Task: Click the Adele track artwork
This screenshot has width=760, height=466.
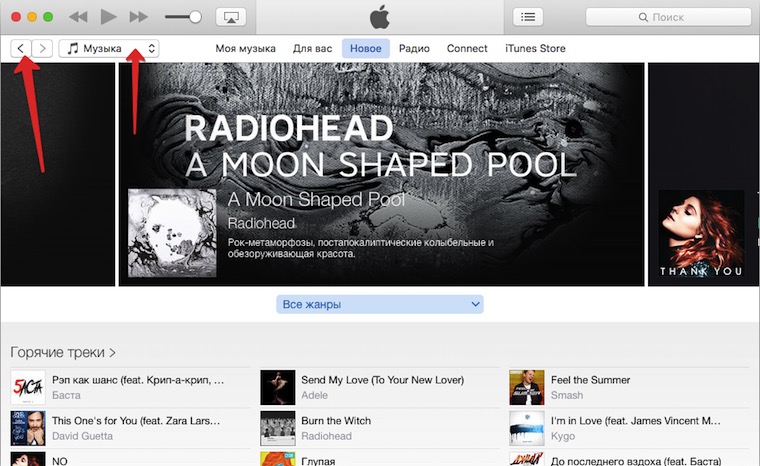Action: coord(278,387)
